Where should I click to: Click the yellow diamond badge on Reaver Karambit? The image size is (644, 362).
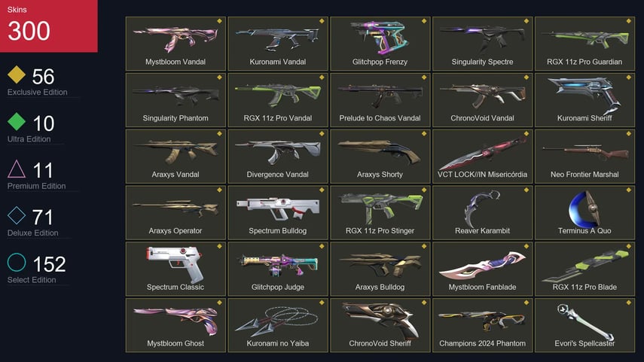pos(526,190)
